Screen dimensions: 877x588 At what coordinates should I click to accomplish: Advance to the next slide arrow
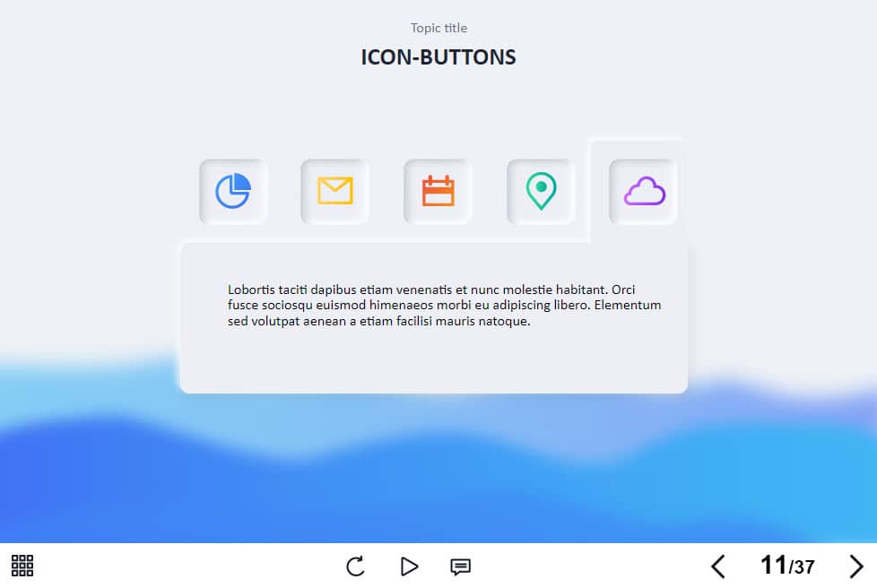(855, 566)
